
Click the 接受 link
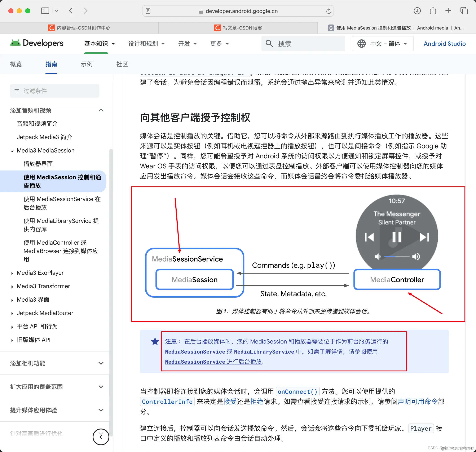(230, 402)
